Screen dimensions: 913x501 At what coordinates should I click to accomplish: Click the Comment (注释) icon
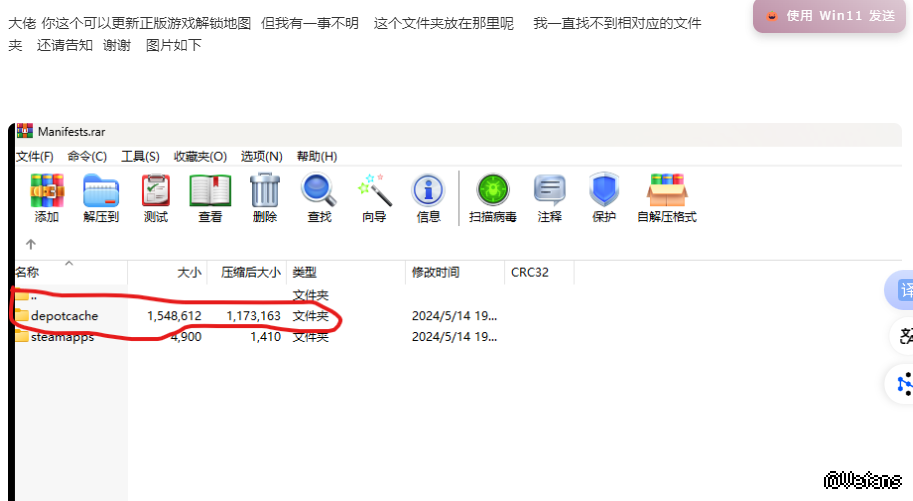[550, 190]
